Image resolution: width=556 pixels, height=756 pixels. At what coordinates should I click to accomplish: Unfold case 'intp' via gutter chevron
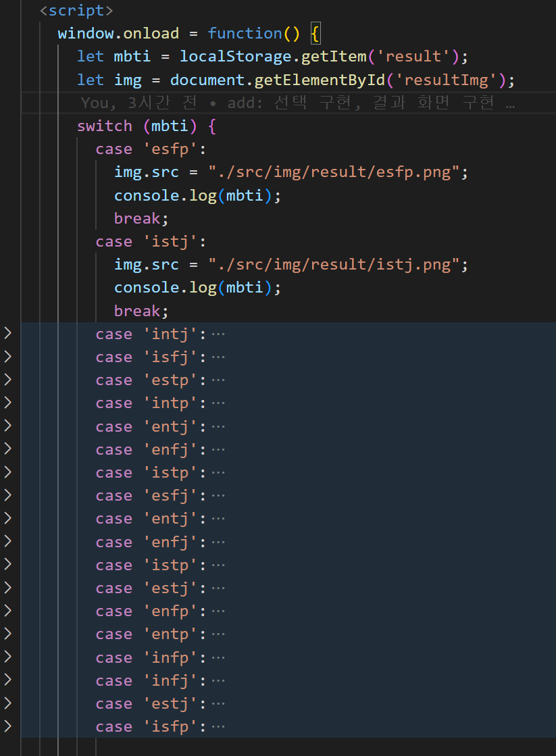coord(7,403)
